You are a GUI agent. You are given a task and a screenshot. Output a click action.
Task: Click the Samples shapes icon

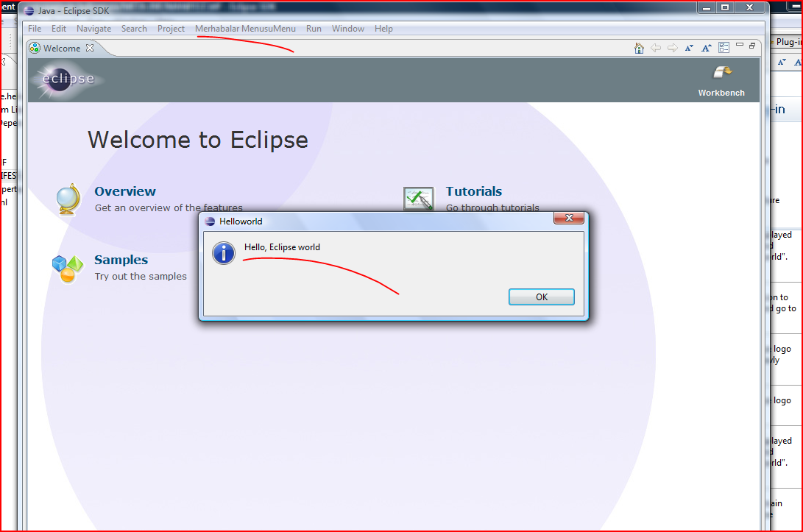point(68,269)
